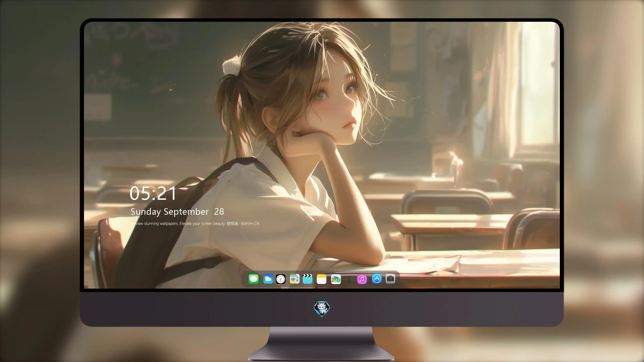Launch the Weather app from the dock

pyautogui.click(x=268, y=279)
